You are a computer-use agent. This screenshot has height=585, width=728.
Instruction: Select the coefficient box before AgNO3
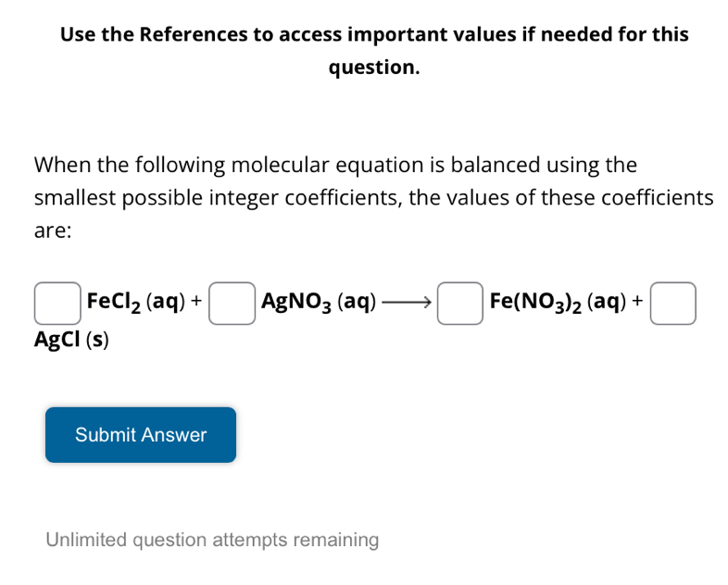coord(232,303)
